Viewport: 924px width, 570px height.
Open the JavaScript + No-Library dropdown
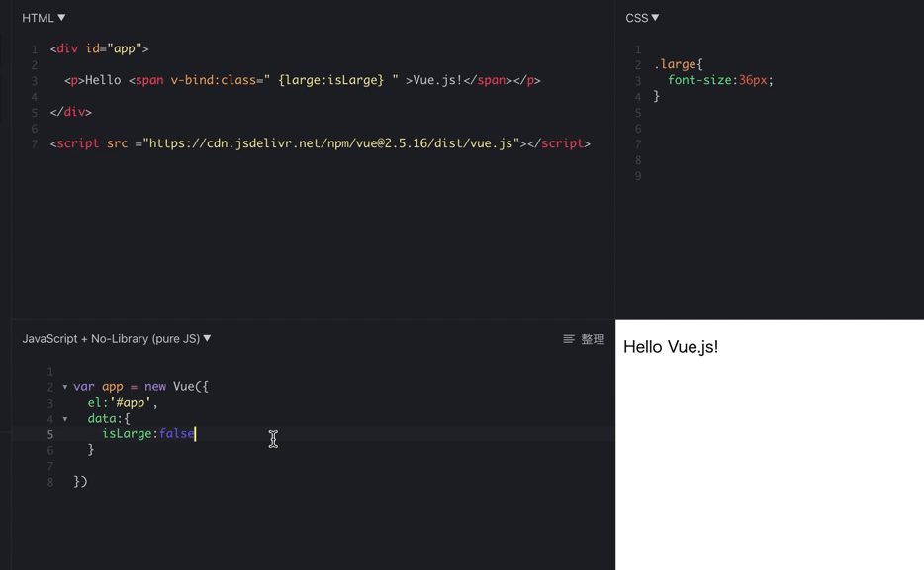[x=117, y=338]
